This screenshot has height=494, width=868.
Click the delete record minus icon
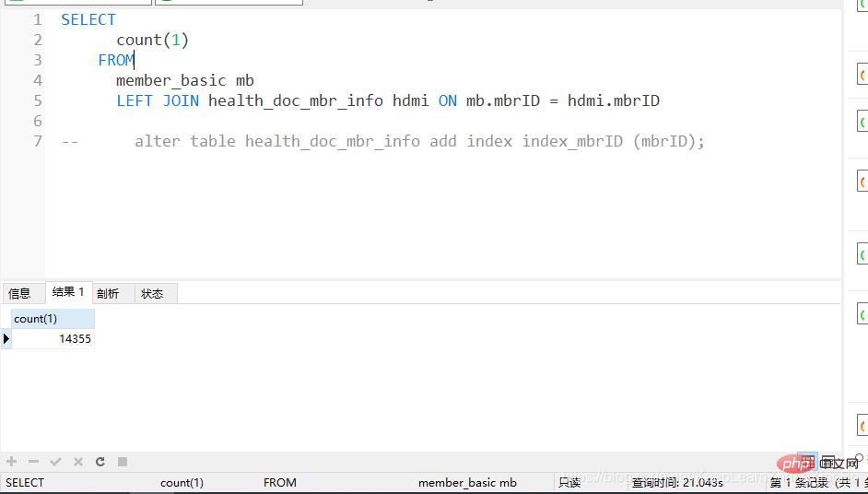(x=33, y=462)
